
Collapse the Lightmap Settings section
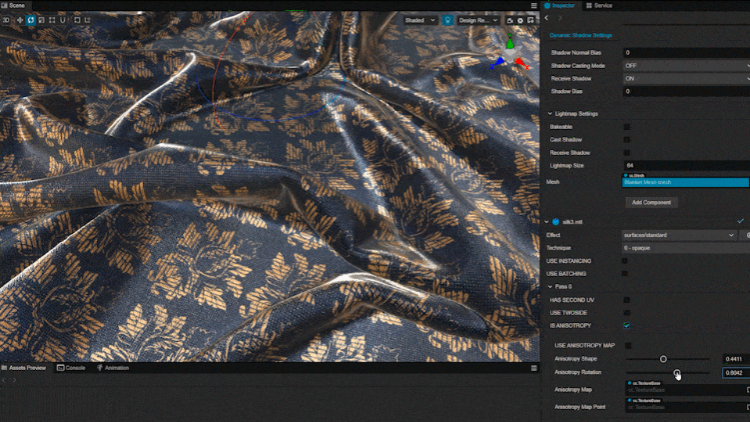[550, 114]
